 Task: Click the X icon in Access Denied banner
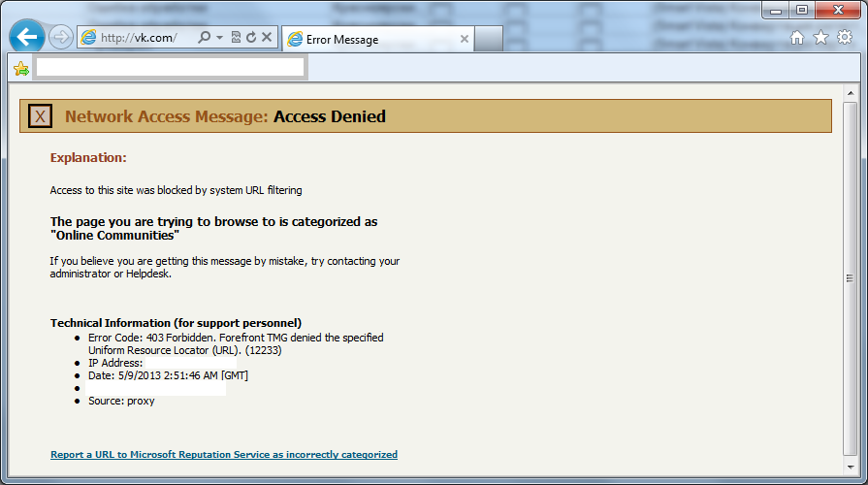click(x=40, y=116)
